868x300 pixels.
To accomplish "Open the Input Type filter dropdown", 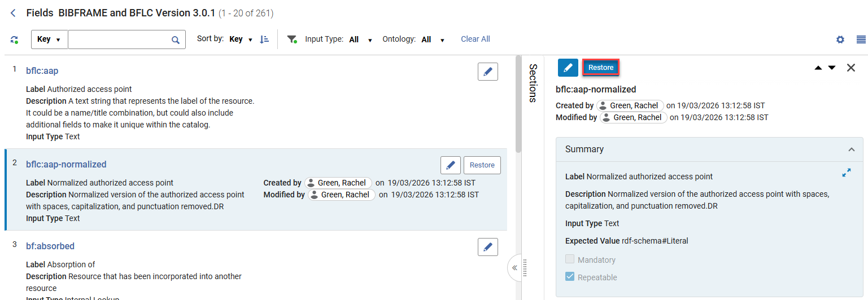I will (x=359, y=39).
